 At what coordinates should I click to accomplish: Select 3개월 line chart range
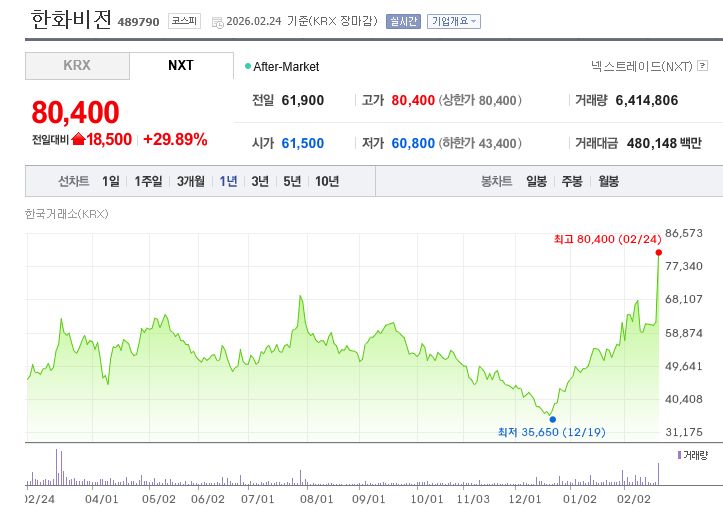190,181
